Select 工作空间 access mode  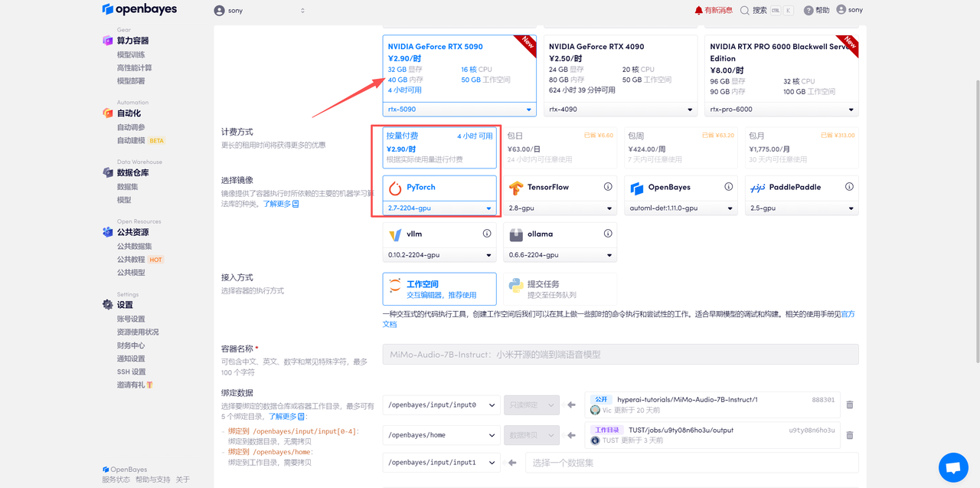439,290
